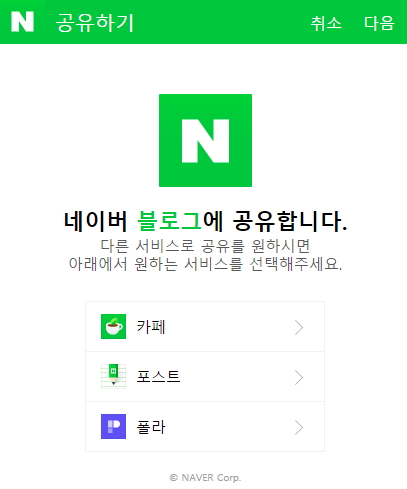Click the 공유하기 header title
The height and width of the screenshot is (489, 407).
(95, 23)
